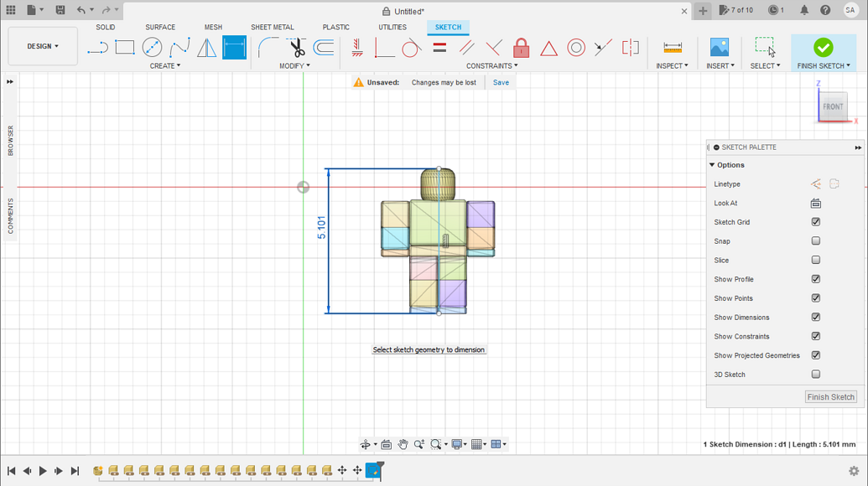The height and width of the screenshot is (486, 868).
Task: Select the Fillet tool in Modify
Action: click(x=268, y=48)
